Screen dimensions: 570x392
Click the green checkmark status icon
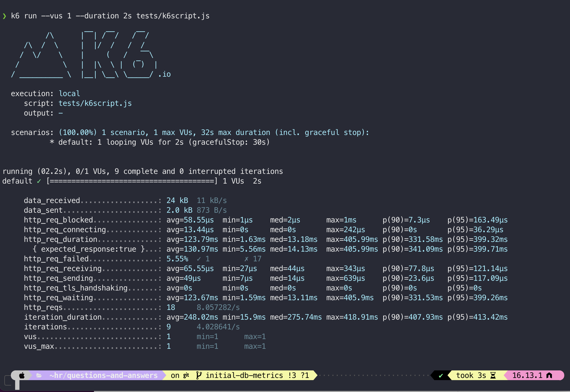pos(441,376)
